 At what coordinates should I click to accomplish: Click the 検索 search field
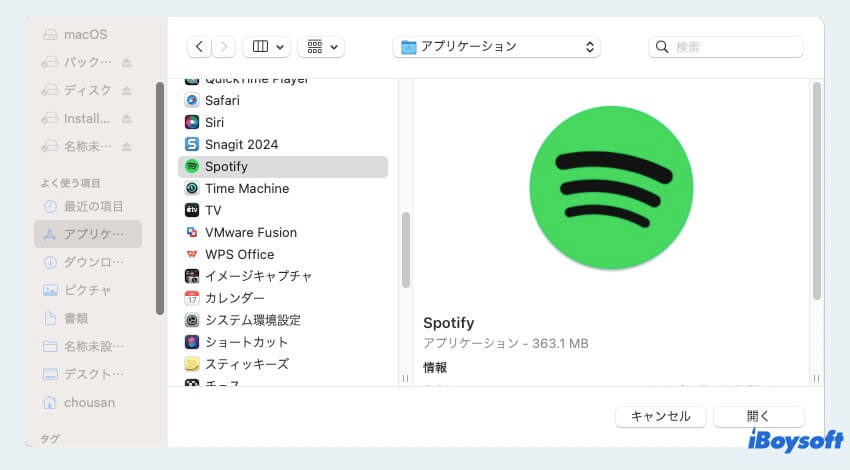(725, 47)
